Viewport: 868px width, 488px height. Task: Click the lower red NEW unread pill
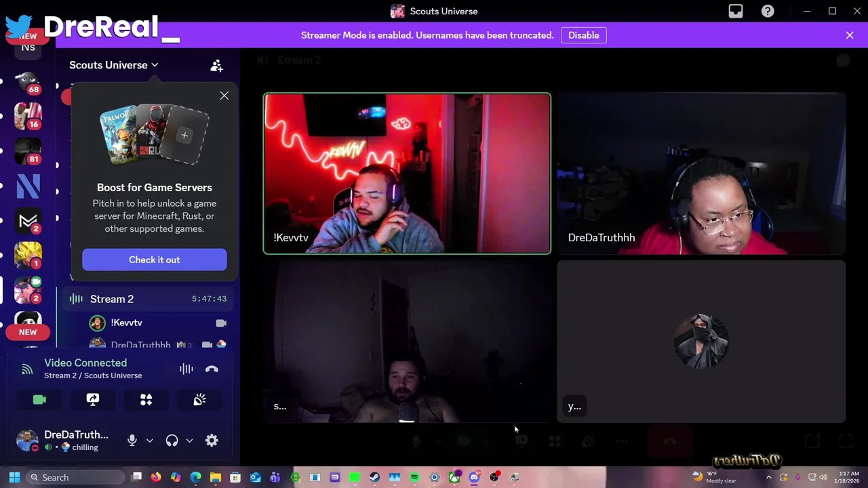click(x=28, y=332)
